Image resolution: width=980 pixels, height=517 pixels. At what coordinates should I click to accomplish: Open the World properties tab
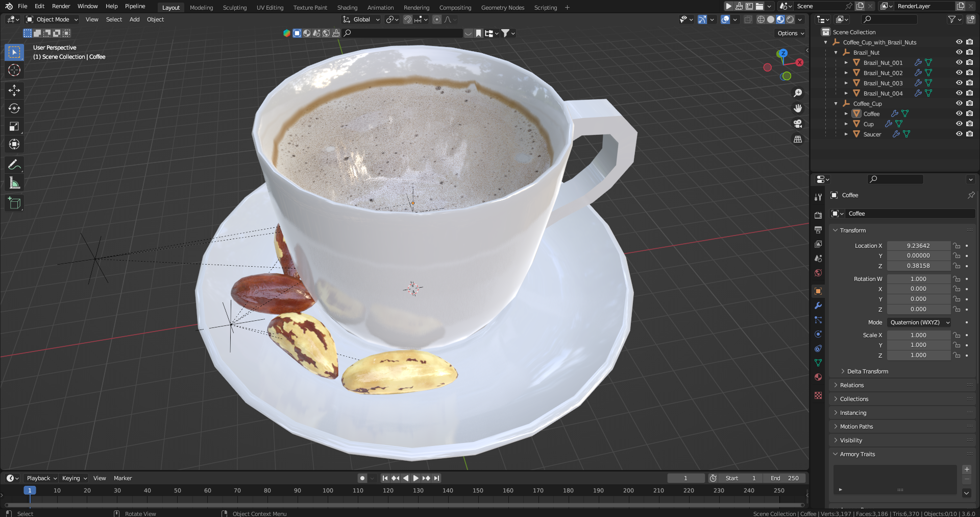pyautogui.click(x=818, y=272)
